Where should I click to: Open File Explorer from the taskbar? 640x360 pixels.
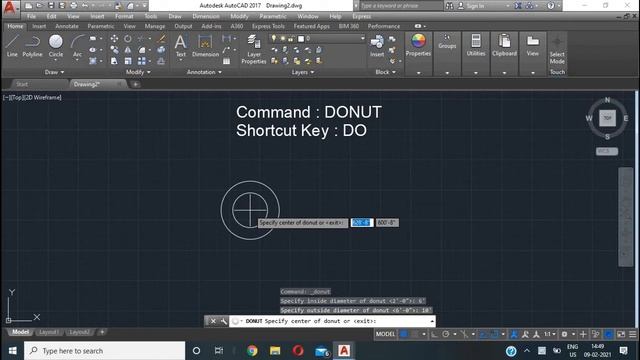(x=275, y=351)
